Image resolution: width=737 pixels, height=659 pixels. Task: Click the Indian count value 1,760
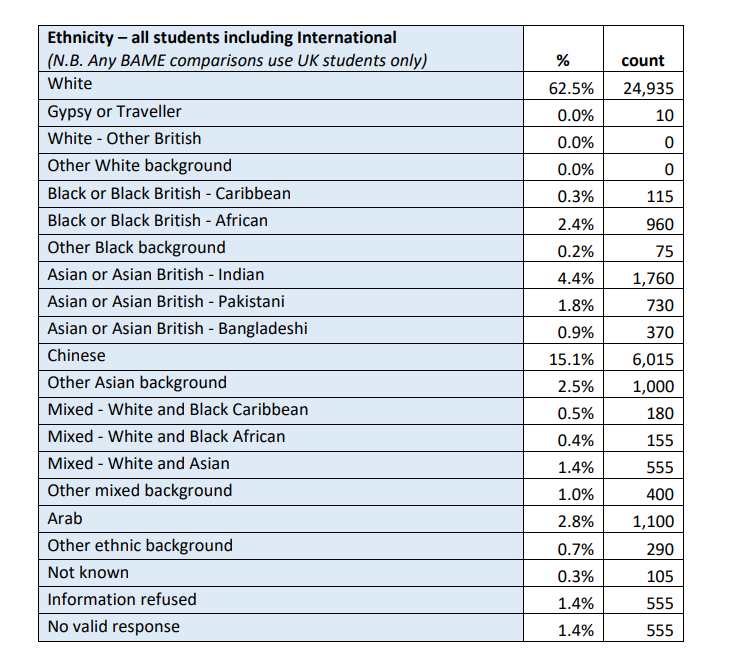654,278
